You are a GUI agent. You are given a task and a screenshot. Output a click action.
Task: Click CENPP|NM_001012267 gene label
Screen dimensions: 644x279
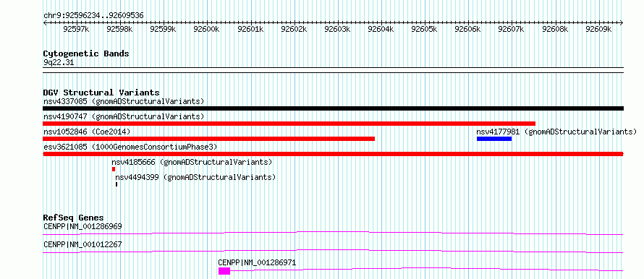pyautogui.click(x=82, y=244)
